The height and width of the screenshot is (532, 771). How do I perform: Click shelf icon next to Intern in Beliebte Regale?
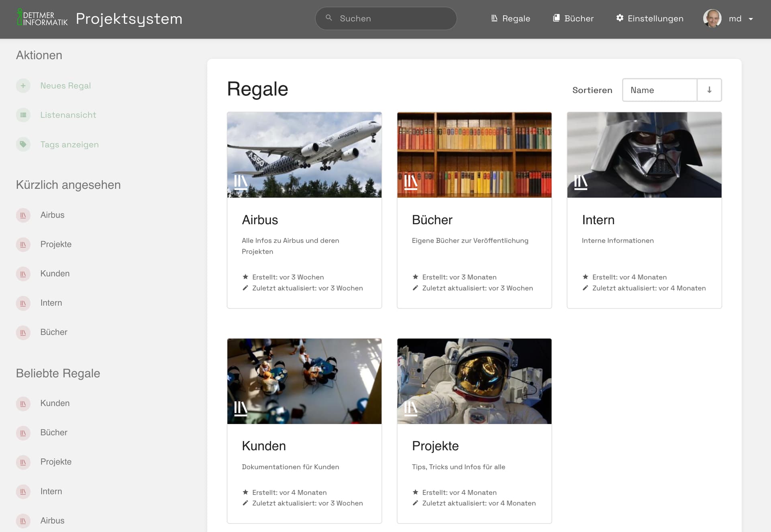coord(23,491)
